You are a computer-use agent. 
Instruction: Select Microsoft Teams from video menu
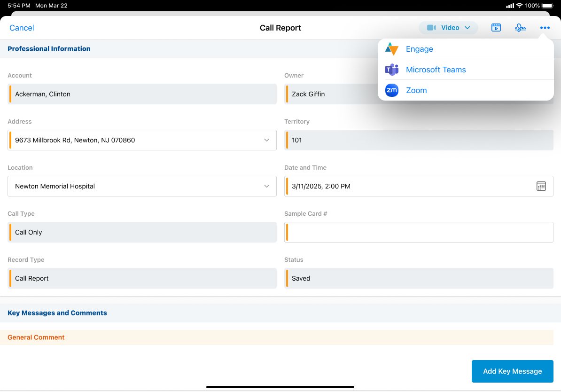[436, 70]
